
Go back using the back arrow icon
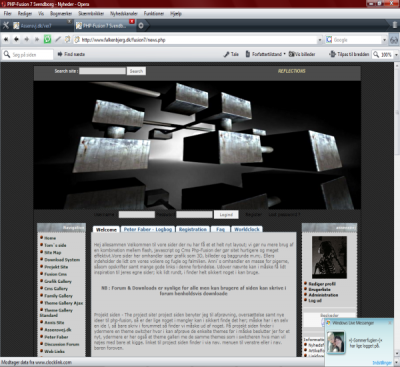(x=16, y=39)
